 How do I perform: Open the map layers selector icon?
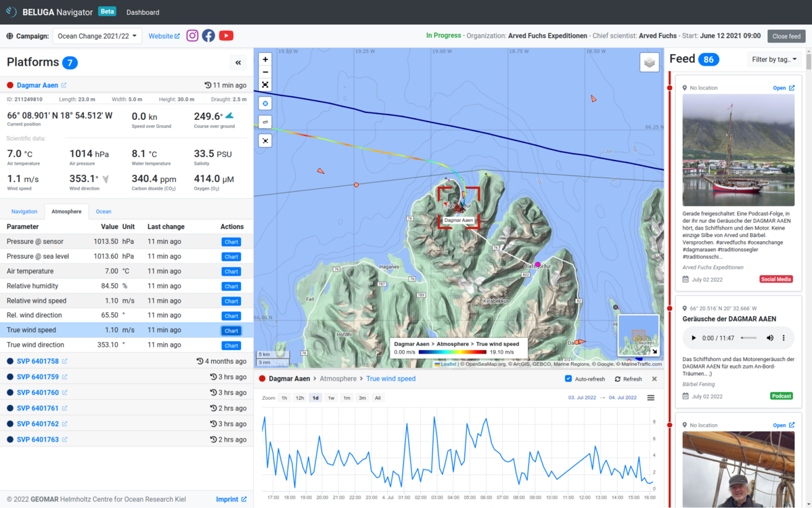pyautogui.click(x=649, y=62)
